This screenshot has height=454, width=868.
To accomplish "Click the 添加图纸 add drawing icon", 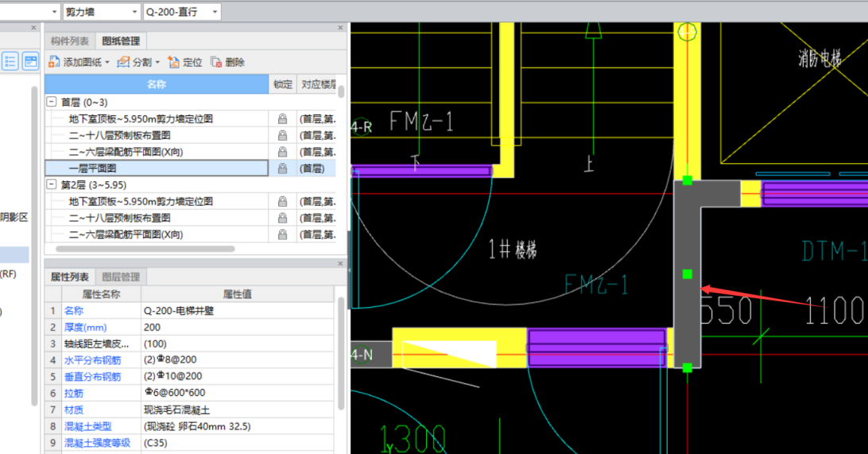I will tap(54, 62).
